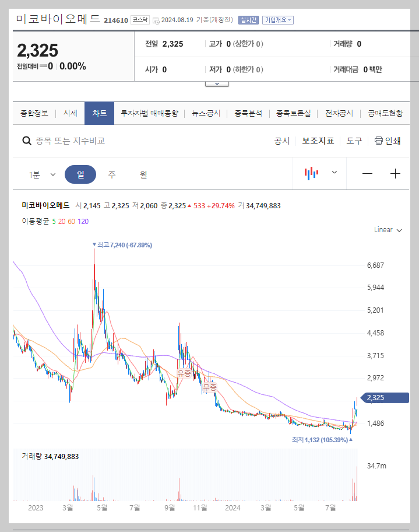Select the 차트 tab

click(x=99, y=113)
